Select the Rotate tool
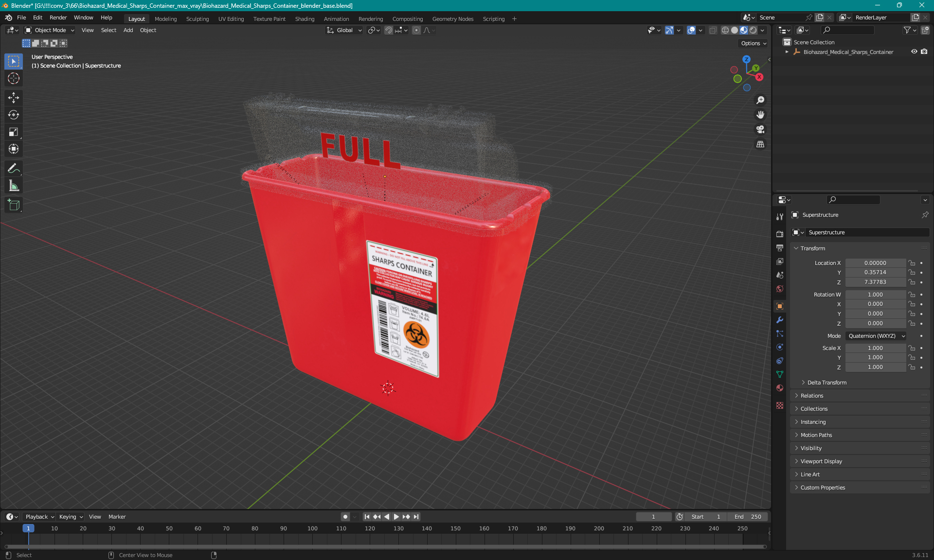 click(14, 115)
